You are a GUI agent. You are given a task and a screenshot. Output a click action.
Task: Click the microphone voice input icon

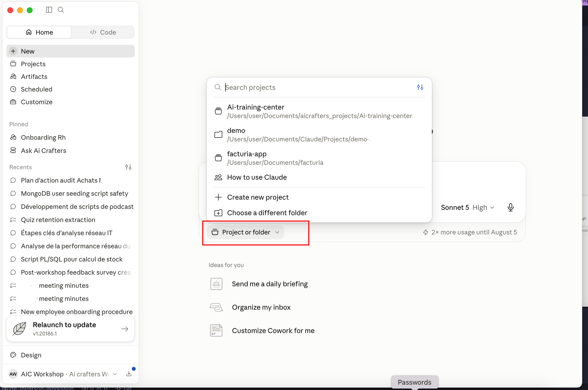pos(510,207)
